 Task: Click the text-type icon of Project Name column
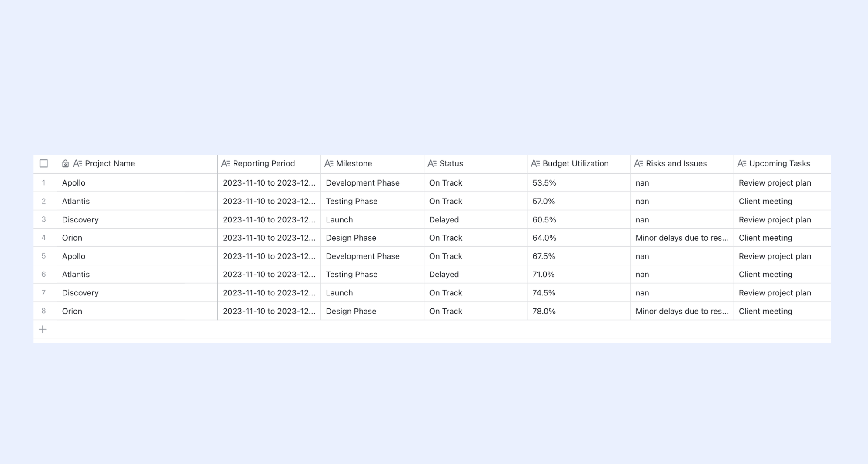click(78, 164)
